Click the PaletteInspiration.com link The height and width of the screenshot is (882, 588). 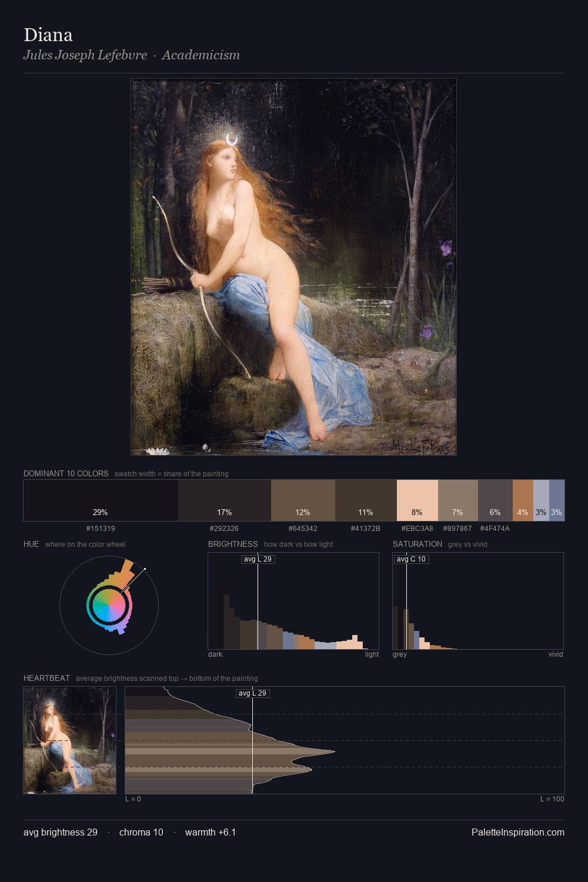[518, 832]
